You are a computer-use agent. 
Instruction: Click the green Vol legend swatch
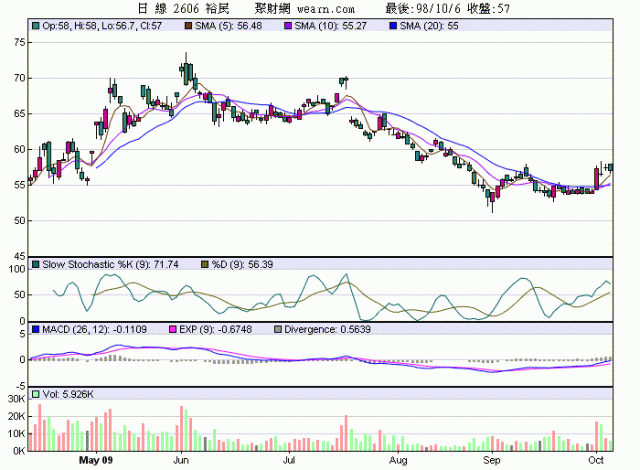[x=36, y=394]
